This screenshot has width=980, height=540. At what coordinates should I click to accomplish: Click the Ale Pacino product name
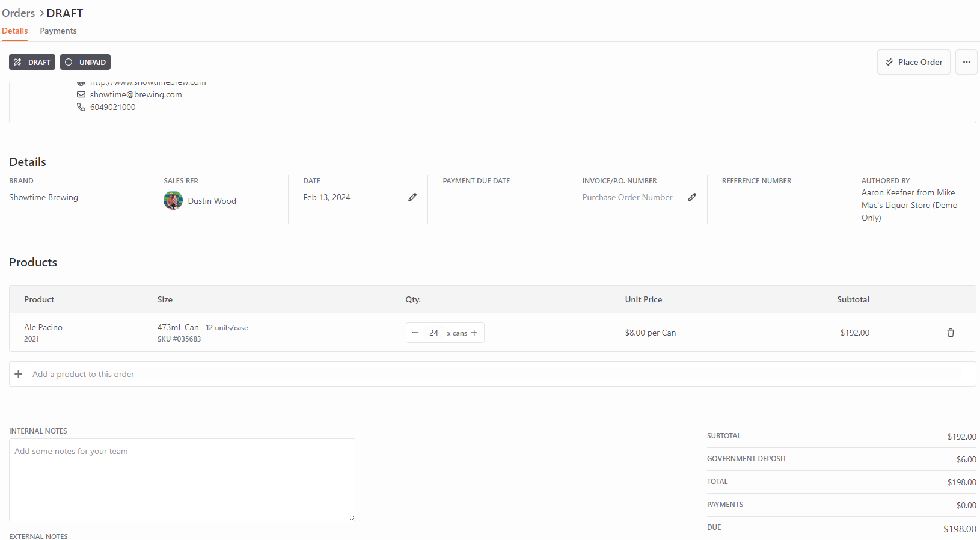tap(43, 327)
